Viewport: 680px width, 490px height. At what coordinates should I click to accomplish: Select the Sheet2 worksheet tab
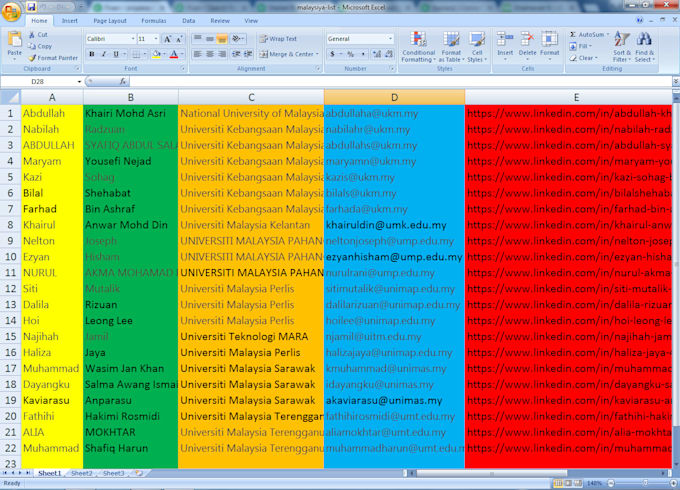[82, 473]
